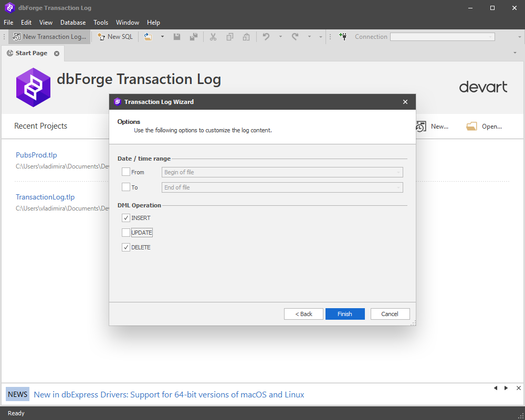
Task: Enable the From date checkbox
Action: click(x=126, y=172)
